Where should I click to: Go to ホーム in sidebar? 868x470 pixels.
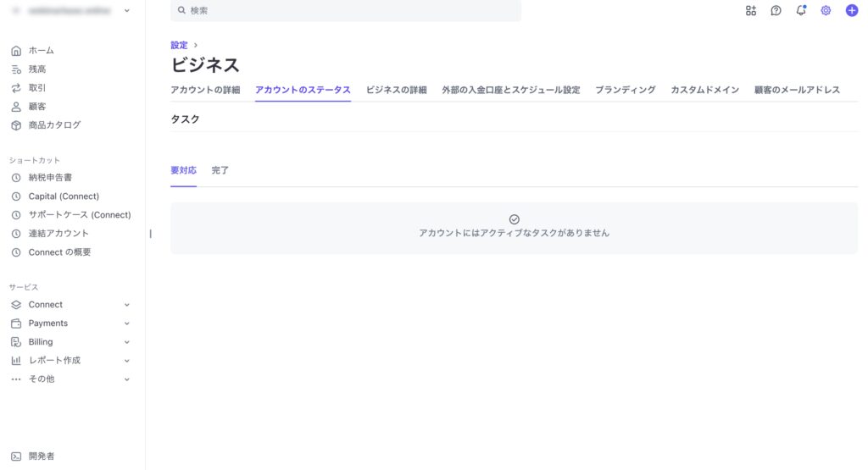click(x=41, y=51)
